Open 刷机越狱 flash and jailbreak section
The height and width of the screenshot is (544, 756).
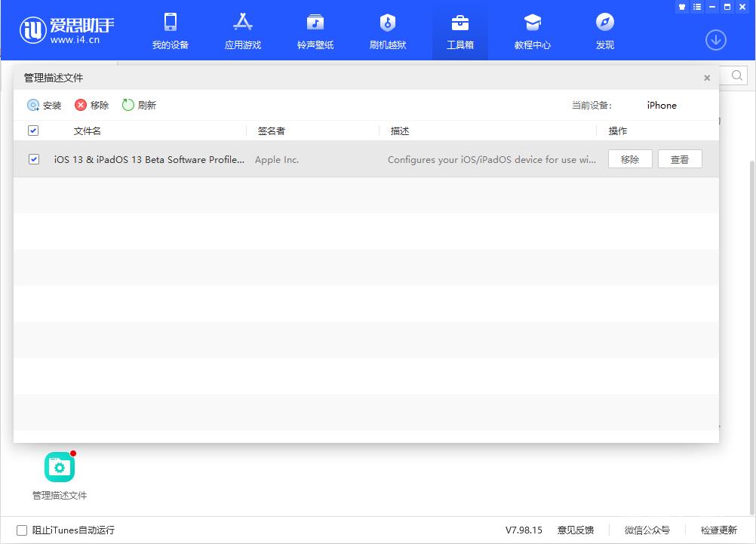pos(387,32)
